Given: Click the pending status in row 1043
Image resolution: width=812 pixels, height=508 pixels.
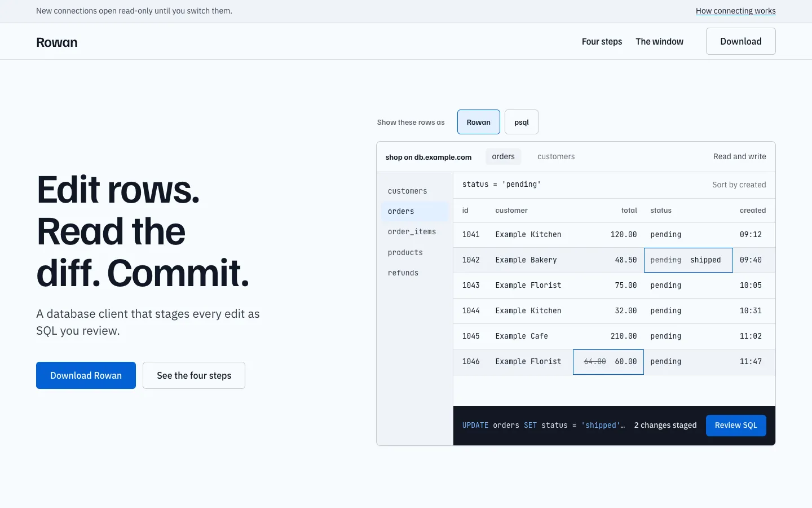Looking at the screenshot, I should tap(666, 286).
